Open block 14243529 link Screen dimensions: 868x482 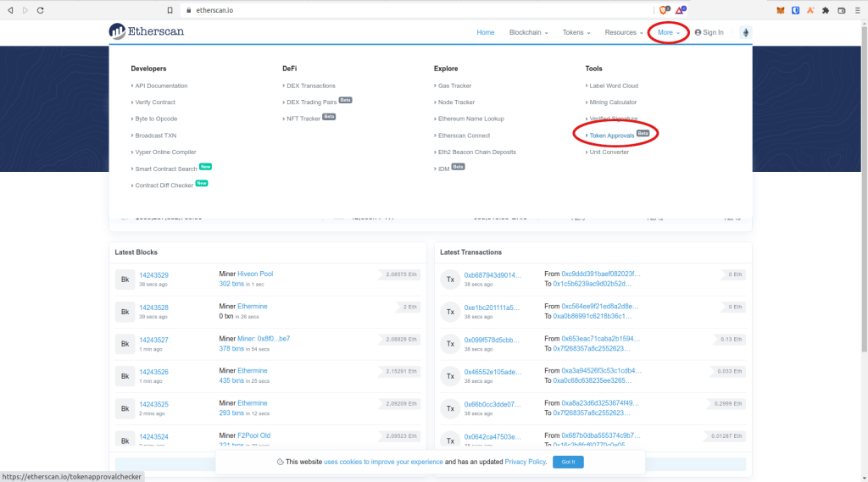coord(154,275)
